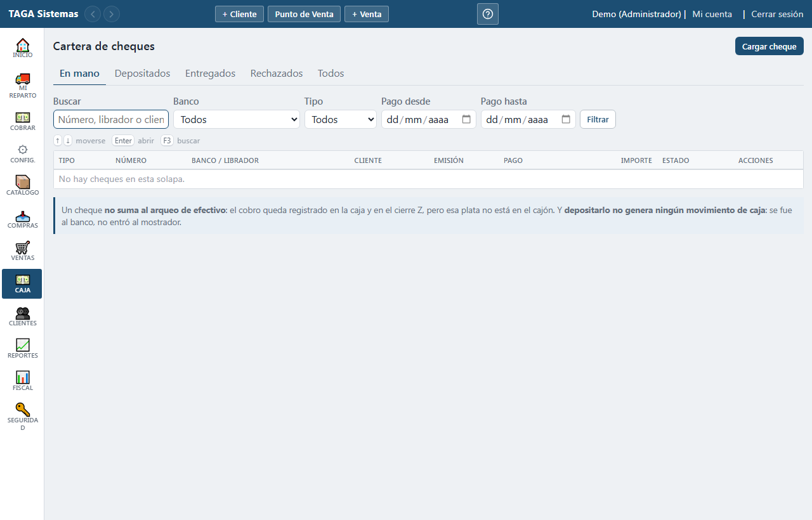
Task: Click the Banco / Librador column header
Action: [x=225, y=160]
